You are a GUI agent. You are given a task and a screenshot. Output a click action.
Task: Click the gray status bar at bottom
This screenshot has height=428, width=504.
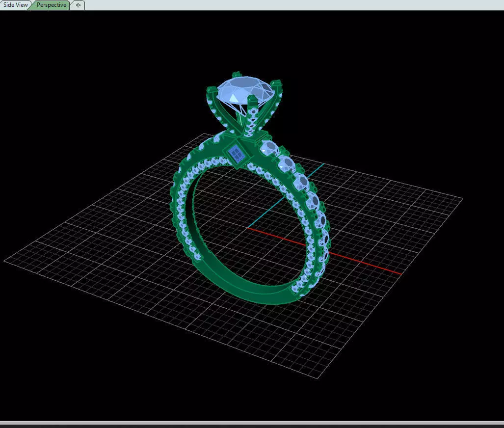252,423
